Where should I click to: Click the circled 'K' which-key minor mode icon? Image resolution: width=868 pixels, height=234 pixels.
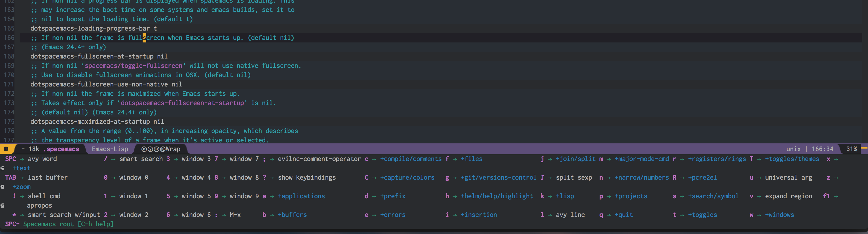click(162, 149)
